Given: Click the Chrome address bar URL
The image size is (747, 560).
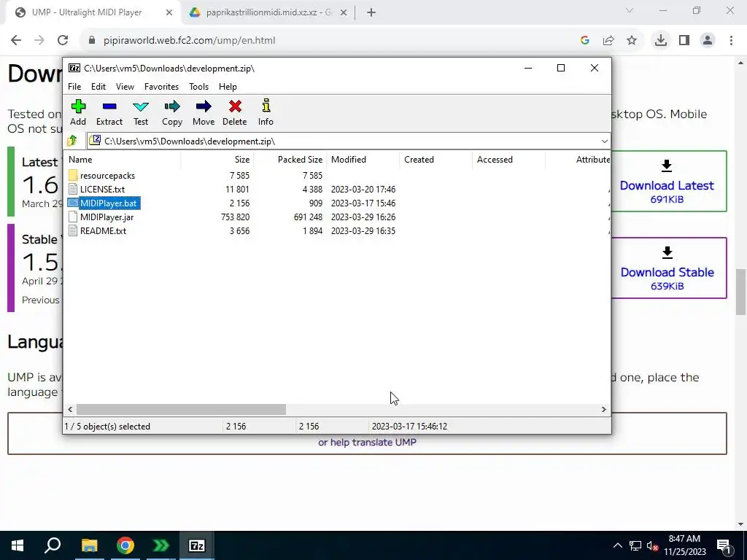Looking at the screenshot, I should click(189, 41).
